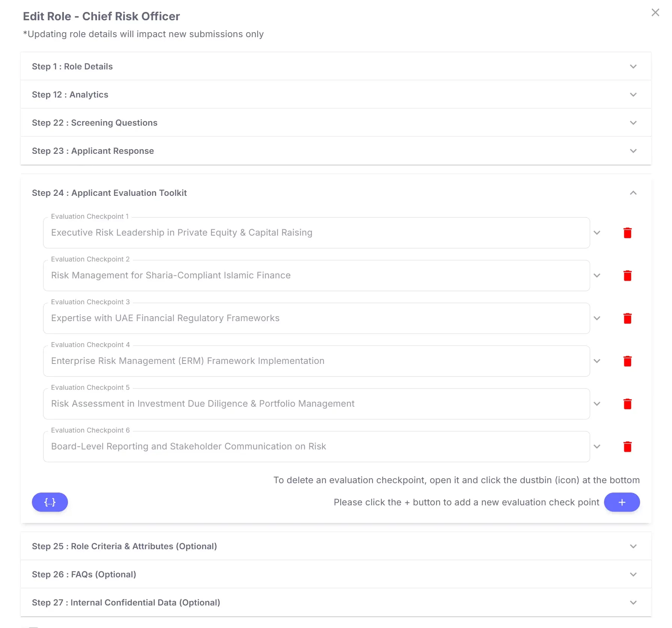The width and height of the screenshot is (672, 628).
Task: Open the variables {..} tool
Action: tap(50, 502)
